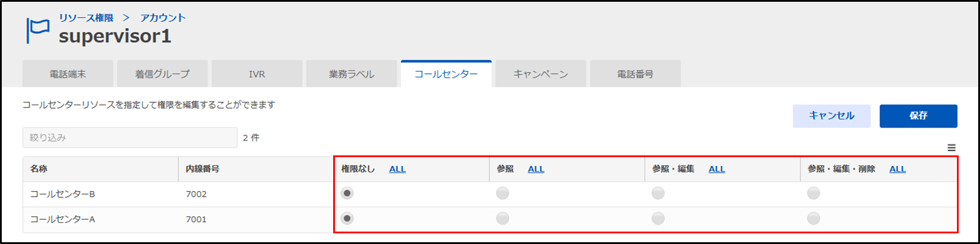Switch to the 電話端末 tab
Image resolution: width=980 pixels, height=244 pixels.
click(x=67, y=74)
